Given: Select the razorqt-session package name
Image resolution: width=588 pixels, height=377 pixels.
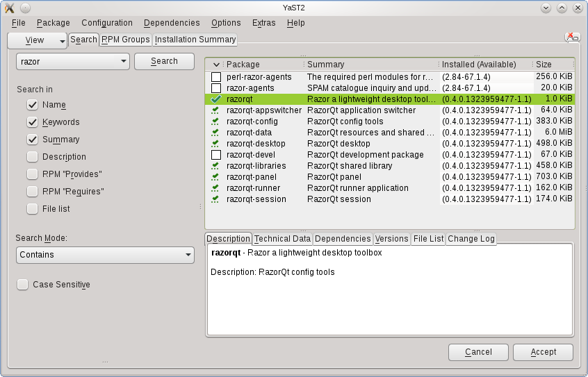Looking at the screenshot, I should (256, 199).
